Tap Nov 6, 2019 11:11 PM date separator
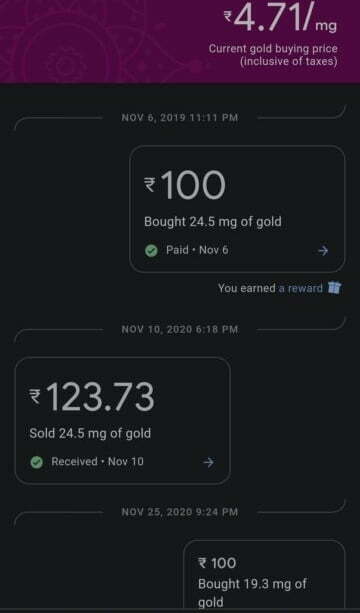The width and height of the screenshot is (360, 613). (x=179, y=118)
